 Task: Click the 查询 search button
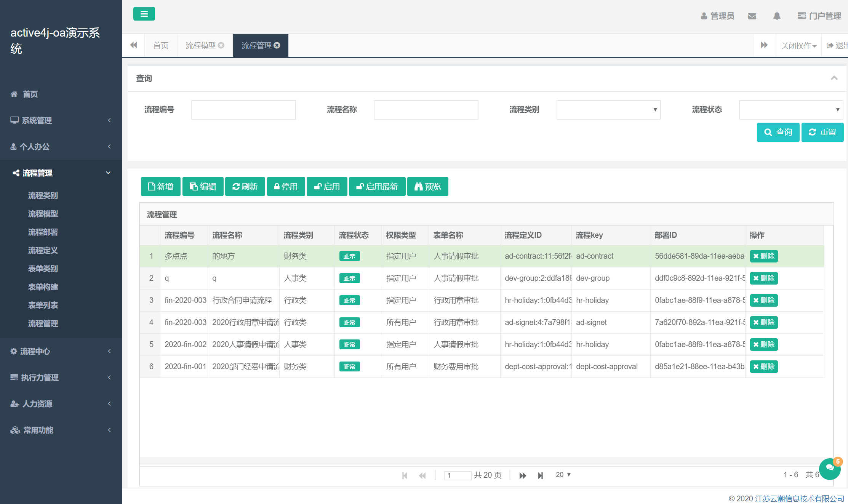tap(778, 132)
